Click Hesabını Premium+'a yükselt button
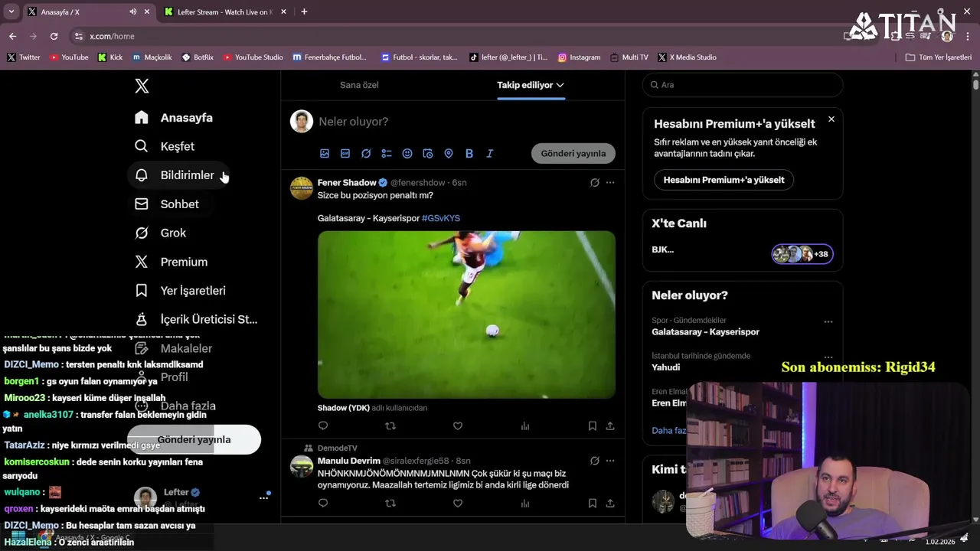 click(x=724, y=180)
